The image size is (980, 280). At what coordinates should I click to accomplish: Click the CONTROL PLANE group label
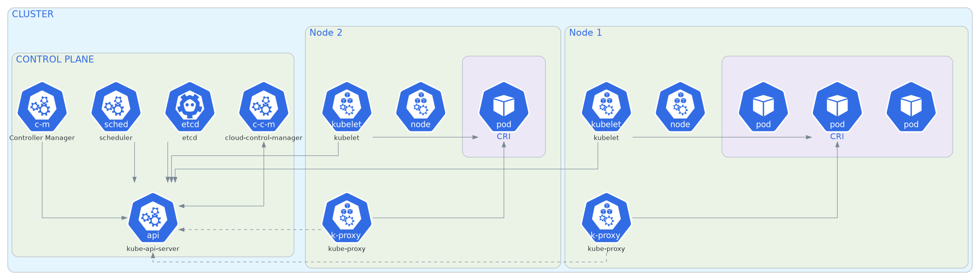point(55,59)
